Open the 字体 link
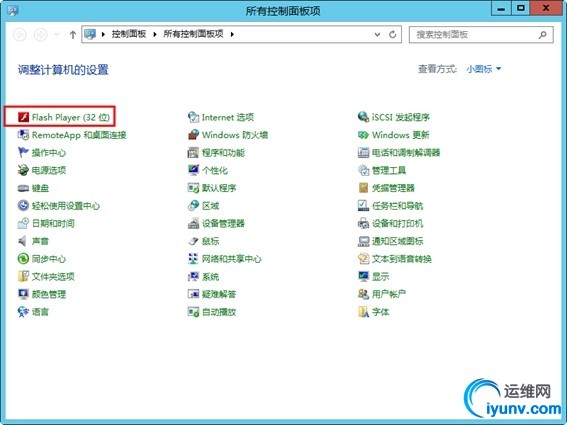Screen dimensions: 567x425 pyautogui.click(x=381, y=312)
